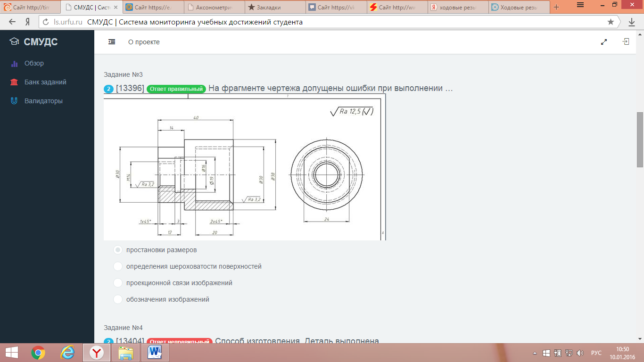Switch to the 'ходовые резь' Yandex tab
This screenshot has height=362, width=644.
[x=459, y=7]
